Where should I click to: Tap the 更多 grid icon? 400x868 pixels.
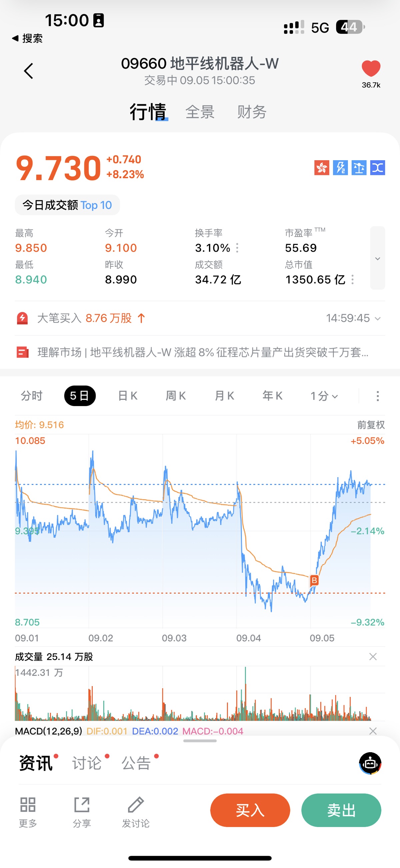tap(28, 805)
